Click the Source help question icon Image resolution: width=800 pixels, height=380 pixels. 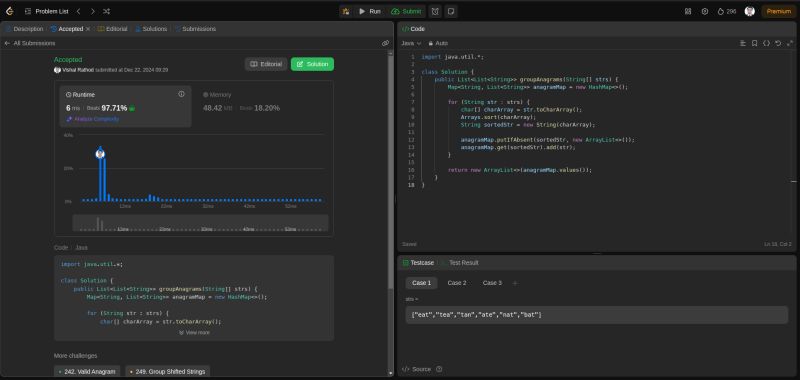pyautogui.click(x=439, y=369)
